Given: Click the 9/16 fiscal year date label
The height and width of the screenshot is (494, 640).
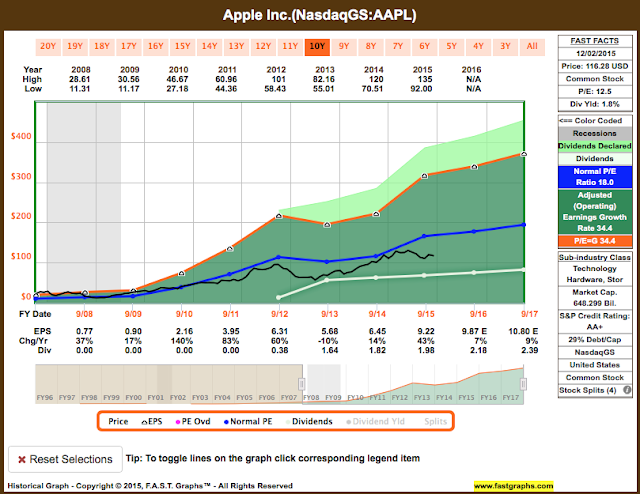Looking at the screenshot, I should 478,314.
